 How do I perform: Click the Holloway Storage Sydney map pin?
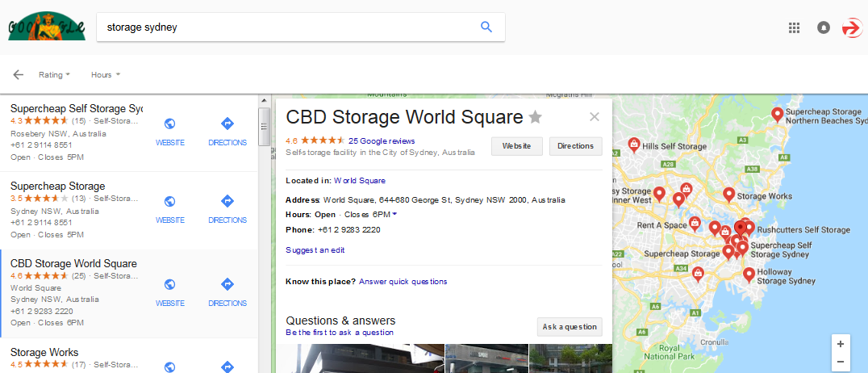pyautogui.click(x=749, y=275)
